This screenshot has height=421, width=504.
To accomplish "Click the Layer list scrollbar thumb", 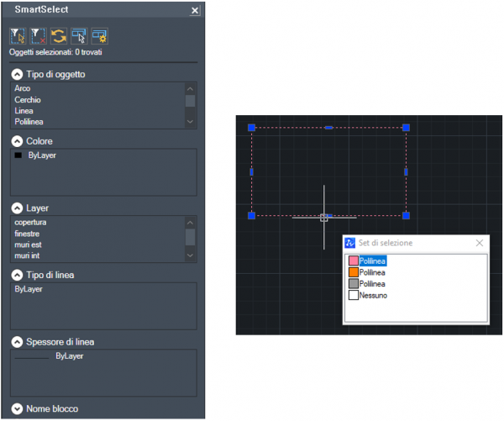I will [191, 237].
